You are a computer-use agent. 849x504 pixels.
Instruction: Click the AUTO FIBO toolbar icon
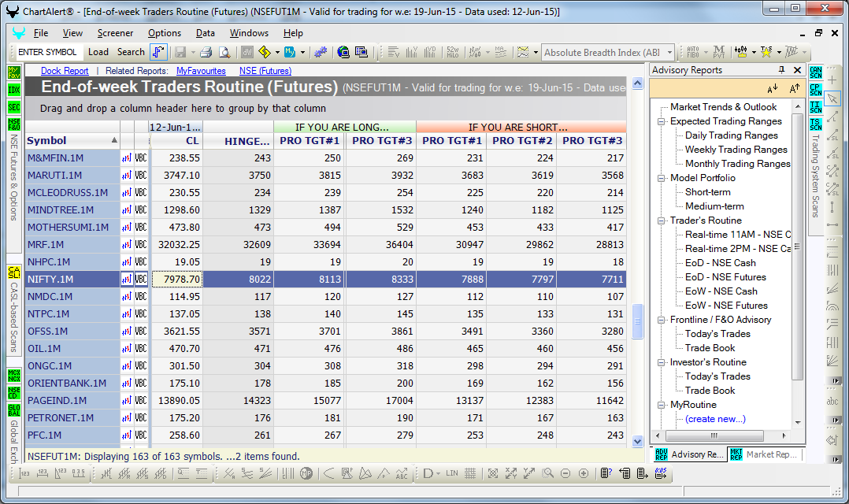[693, 52]
